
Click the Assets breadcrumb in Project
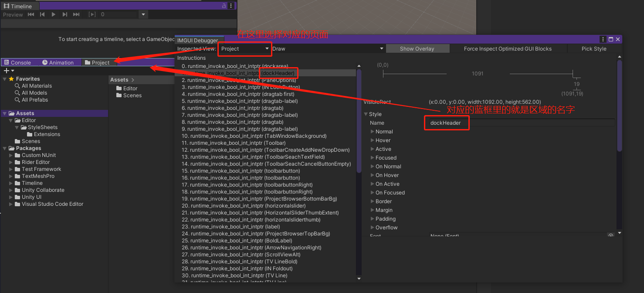[119, 80]
